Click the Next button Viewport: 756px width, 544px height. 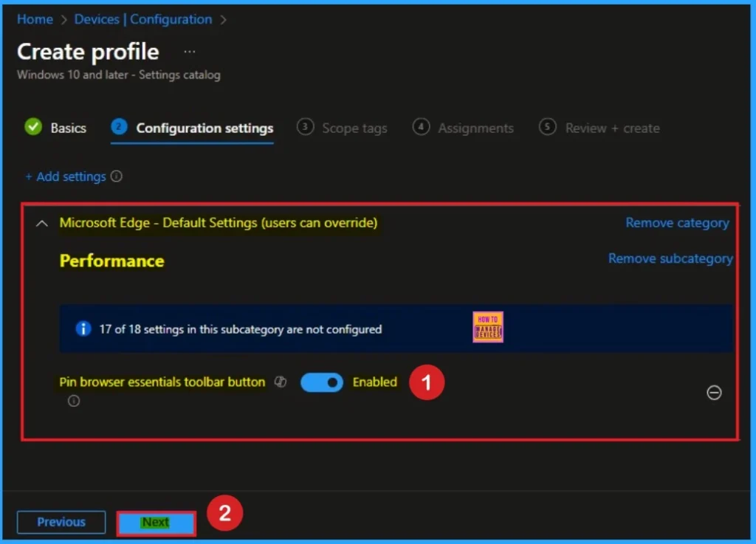(x=156, y=523)
